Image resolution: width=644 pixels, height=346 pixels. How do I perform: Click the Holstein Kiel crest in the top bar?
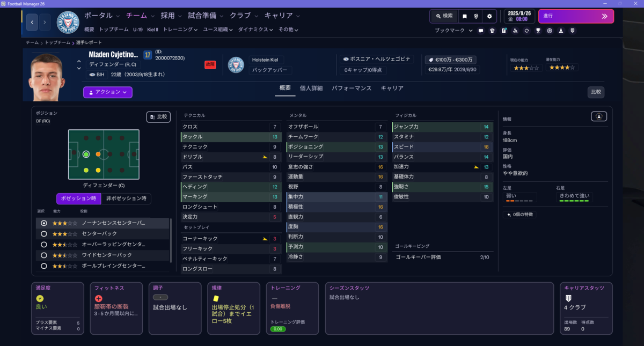pyautogui.click(x=68, y=22)
